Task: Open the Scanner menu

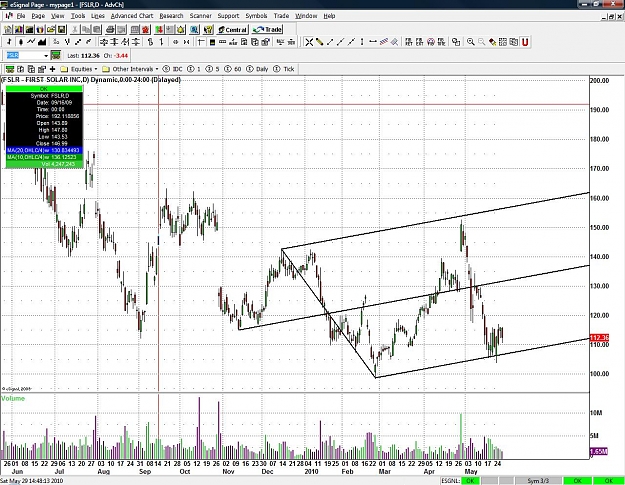Action: (x=200, y=16)
